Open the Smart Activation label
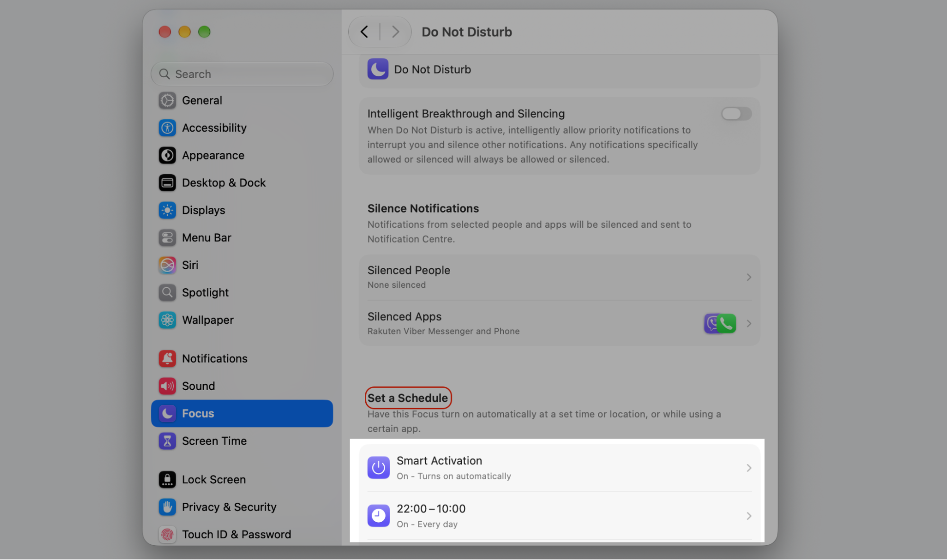The width and height of the screenshot is (947, 560). point(439,461)
